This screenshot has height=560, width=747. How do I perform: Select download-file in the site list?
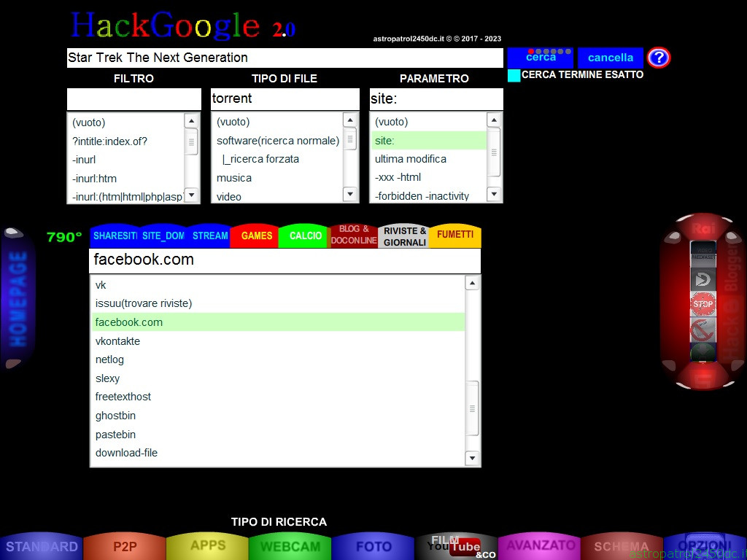click(x=278, y=453)
